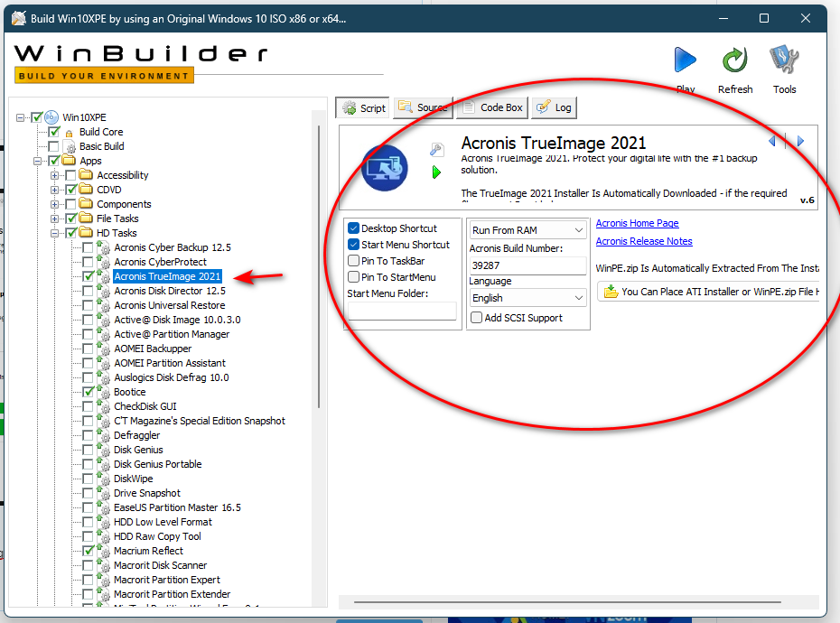Click the Accessibility folder icon
This screenshot has height=623, width=840.
pyautogui.click(x=86, y=174)
